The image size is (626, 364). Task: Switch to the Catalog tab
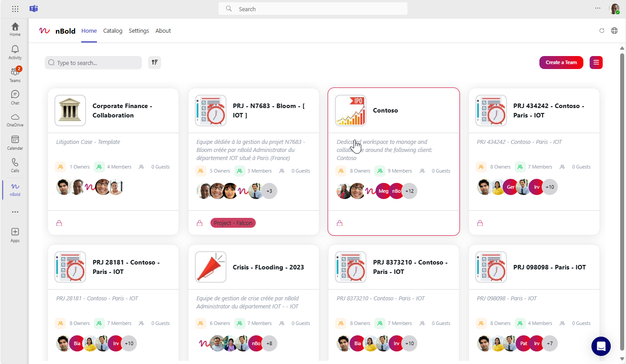(x=113, y=31)
